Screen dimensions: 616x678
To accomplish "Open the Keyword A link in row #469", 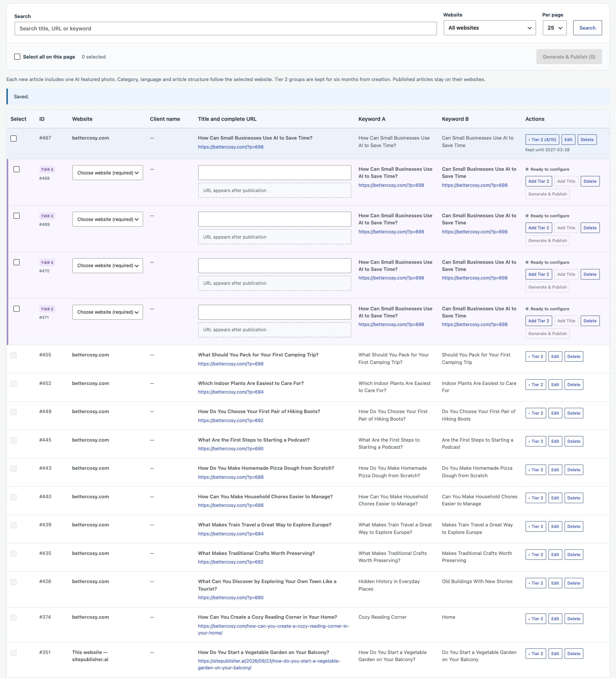I will [391, 232].
